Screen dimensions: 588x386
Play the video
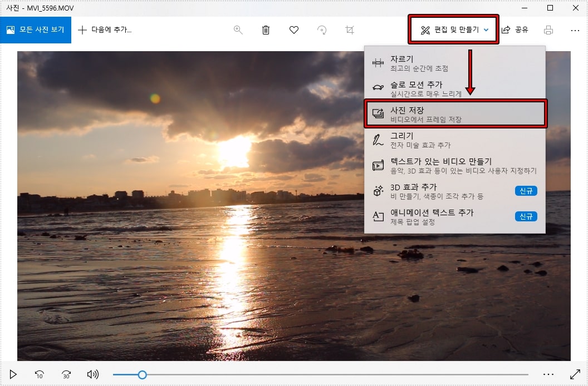click(x=13, y=374)
